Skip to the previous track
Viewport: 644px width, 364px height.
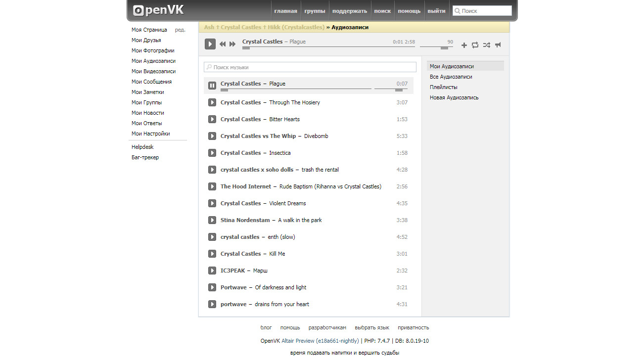223,45
